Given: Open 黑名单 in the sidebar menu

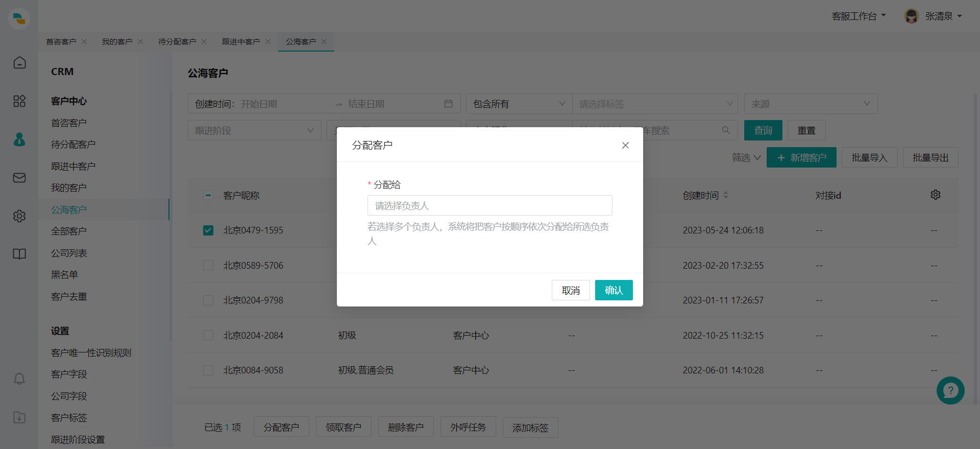Looking at the screenshot, I should coord(64,275).
